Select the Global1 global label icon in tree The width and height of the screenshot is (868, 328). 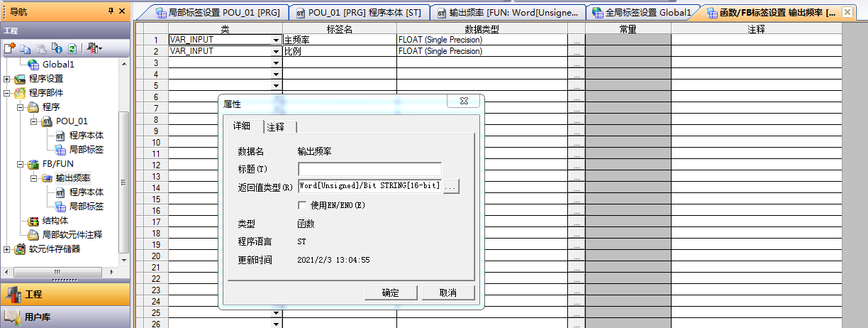pos(34,64)
